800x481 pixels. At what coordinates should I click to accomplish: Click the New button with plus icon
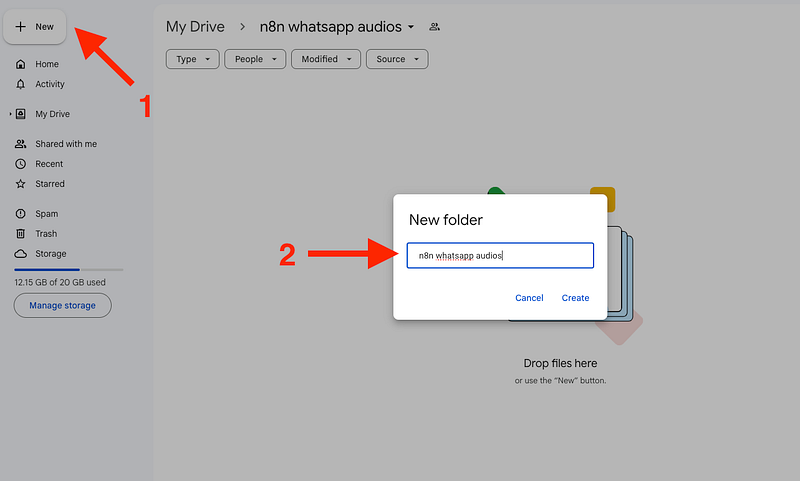point(36,27)
